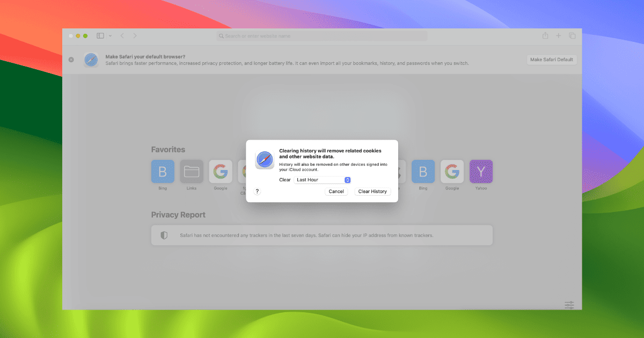Screen dimensions: 644x338
Task: Expand the sidebar tab group chevron
Action: click(110, 36)
